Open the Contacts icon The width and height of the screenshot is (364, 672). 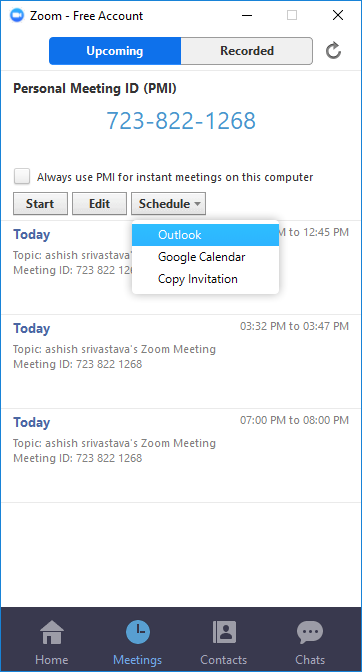(224, 632)
